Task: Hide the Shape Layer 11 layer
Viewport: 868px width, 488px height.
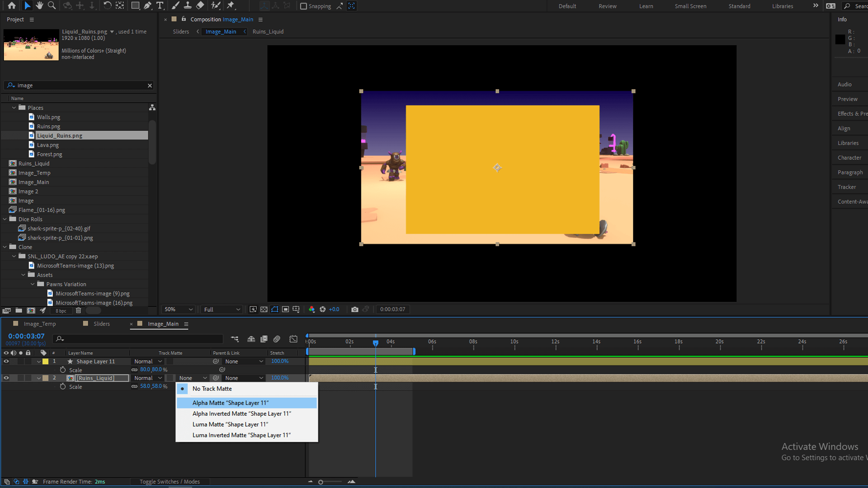Action: point(6,361)
